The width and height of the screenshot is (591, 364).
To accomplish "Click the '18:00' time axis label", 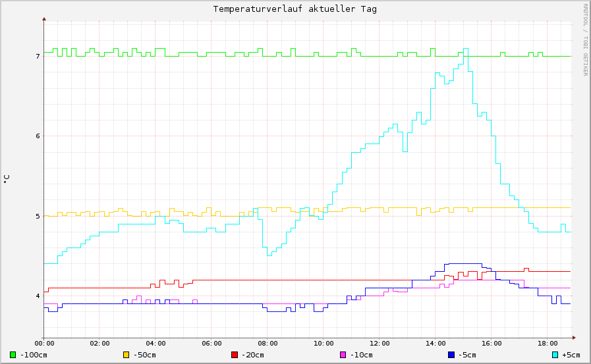I will (548, 344).
